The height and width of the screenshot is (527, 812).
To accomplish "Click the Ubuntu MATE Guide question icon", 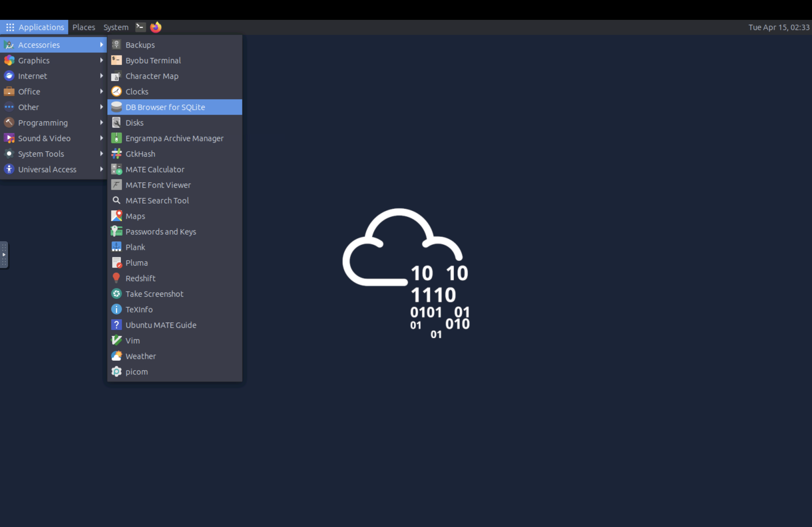I will pyautogui.click(x=116, y=325).
